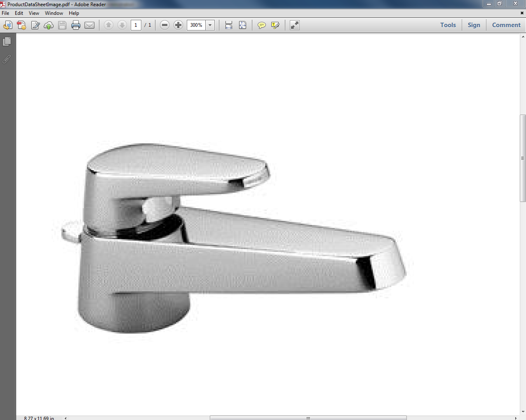Zoom in one increment
This screenshot has width=526, height=420.
pos(178,25)
